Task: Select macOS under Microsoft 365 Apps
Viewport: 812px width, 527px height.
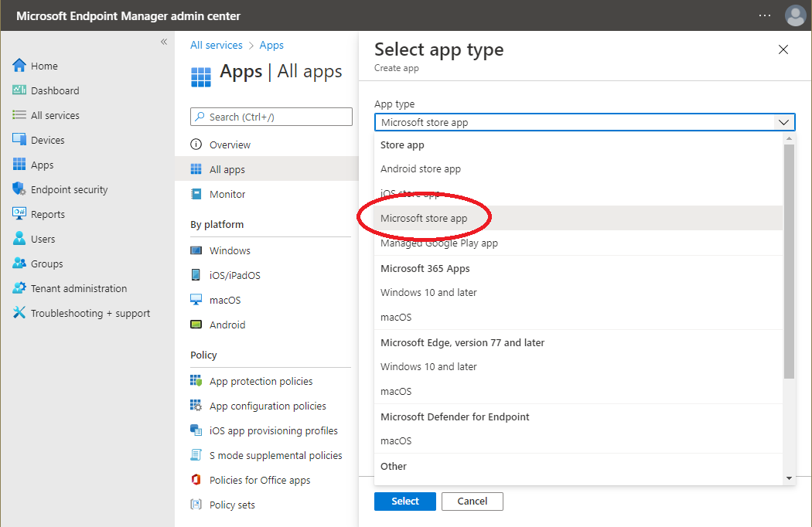Action: tap(578, 318)
